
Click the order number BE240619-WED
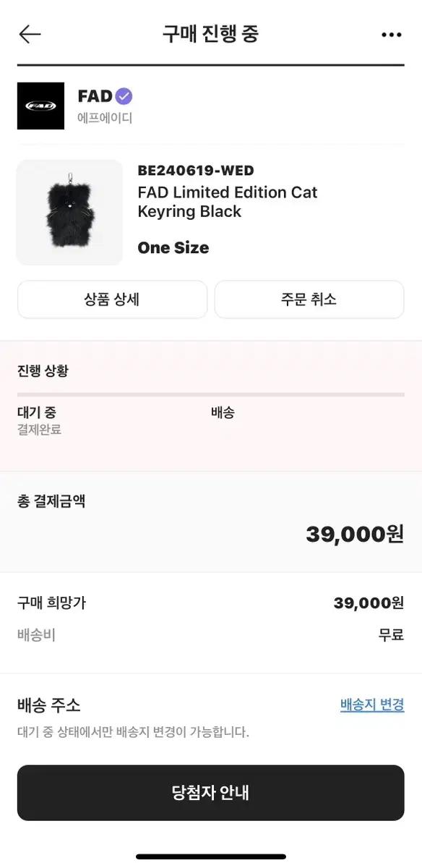pyautogui.click(x=196, y=171)
